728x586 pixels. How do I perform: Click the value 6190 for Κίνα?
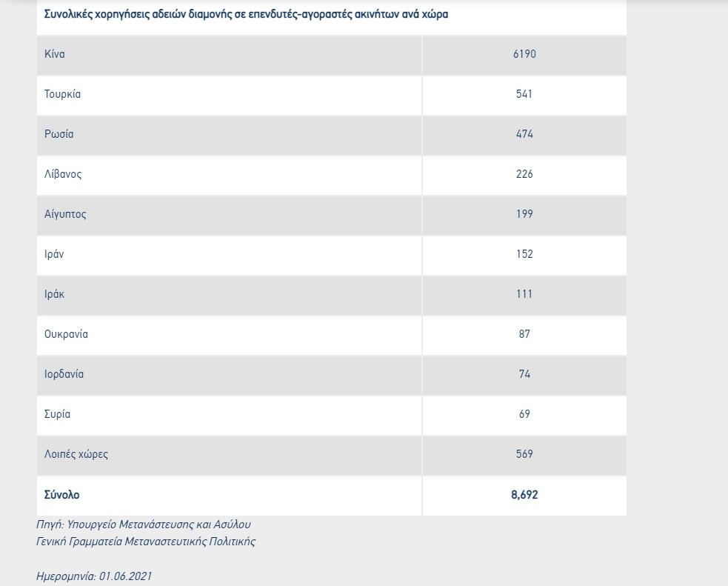tap(524, 54)
